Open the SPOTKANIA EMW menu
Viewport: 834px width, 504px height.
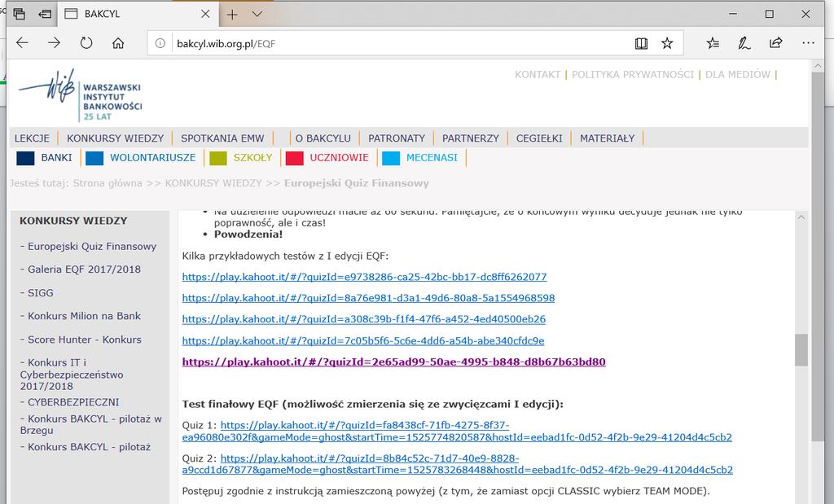pyautogui.click(x=222, y=138)
